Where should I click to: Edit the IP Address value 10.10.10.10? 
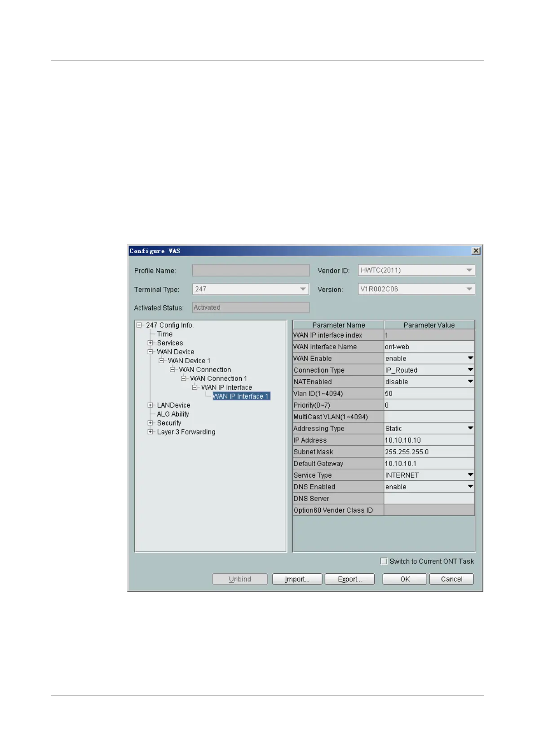click(429, 440)
